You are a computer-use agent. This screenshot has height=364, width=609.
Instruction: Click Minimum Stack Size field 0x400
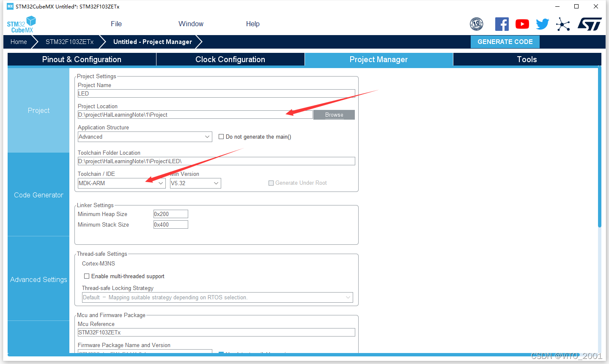(x=171, y=224)
